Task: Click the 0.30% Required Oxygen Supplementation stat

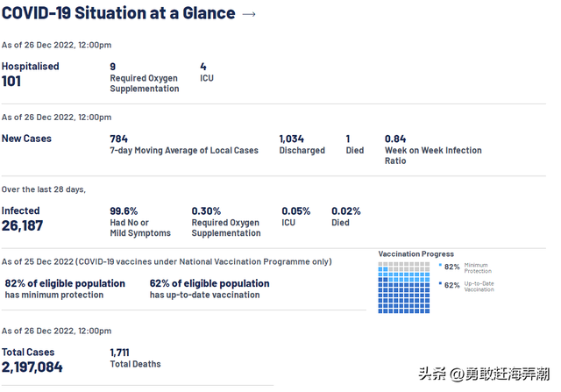Action: click(x=206, y=211)
